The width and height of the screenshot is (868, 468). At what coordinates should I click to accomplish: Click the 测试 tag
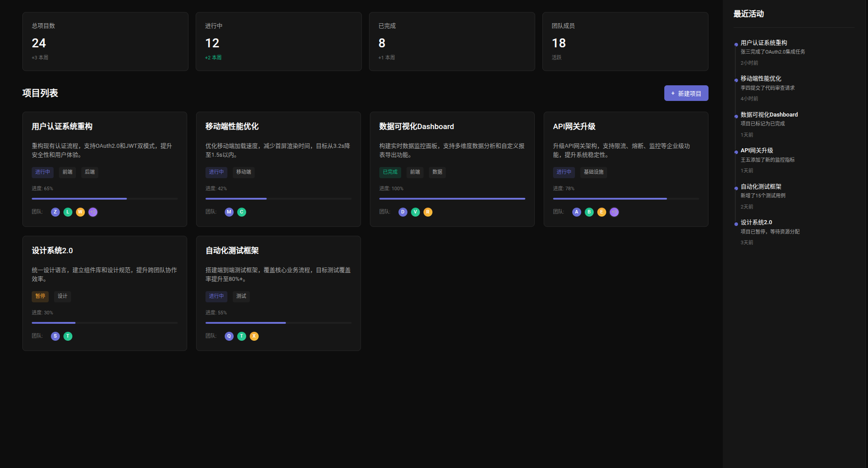pyautogui.click(x=241, y=296)
